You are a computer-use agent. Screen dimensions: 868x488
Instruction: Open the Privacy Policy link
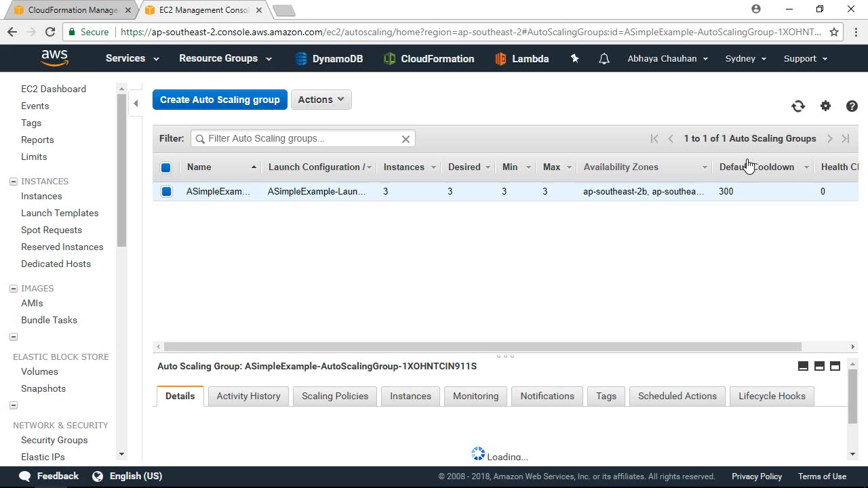[757, 476]
